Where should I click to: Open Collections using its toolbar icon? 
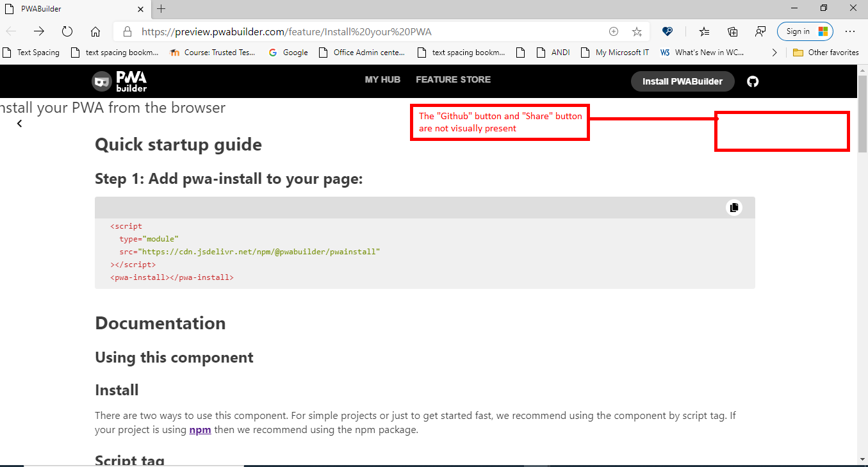click(732, 31)
